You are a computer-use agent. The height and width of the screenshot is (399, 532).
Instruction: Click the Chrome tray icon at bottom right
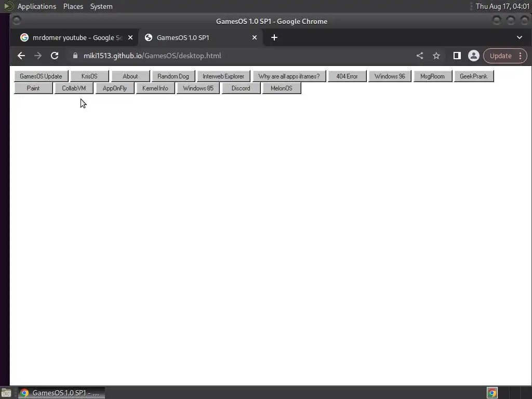click(492, 393)
